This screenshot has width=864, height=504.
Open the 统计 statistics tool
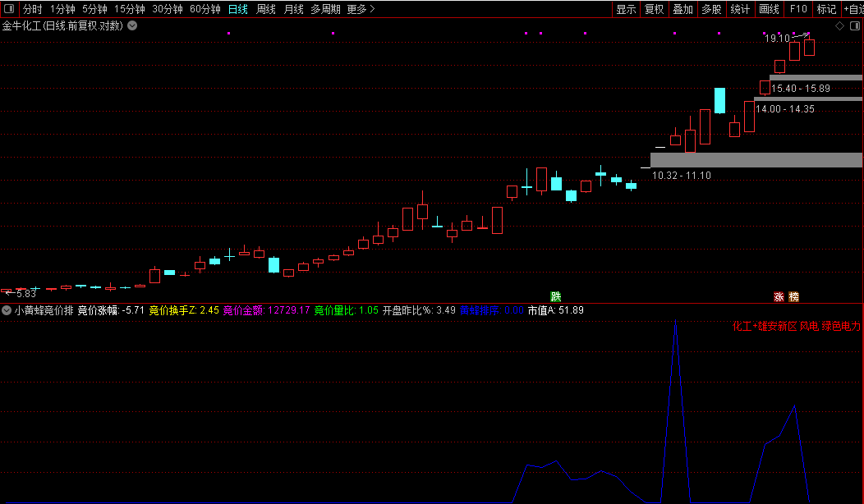(x=741, y=9)
